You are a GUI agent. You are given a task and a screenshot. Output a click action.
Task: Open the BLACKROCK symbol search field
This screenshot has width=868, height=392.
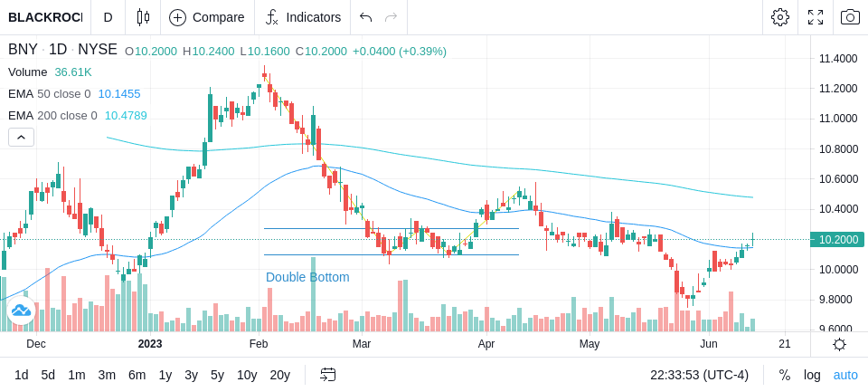click(45, 17)
